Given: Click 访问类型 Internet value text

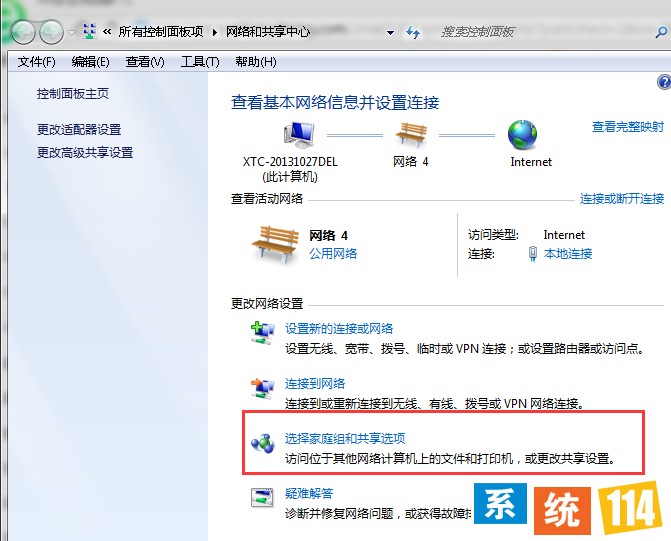Looking at the screenshot, I should pos(564,235).
